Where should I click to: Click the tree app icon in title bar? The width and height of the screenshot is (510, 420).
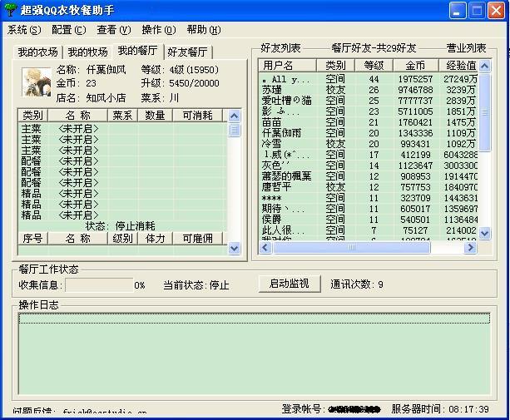pos(10,10)
